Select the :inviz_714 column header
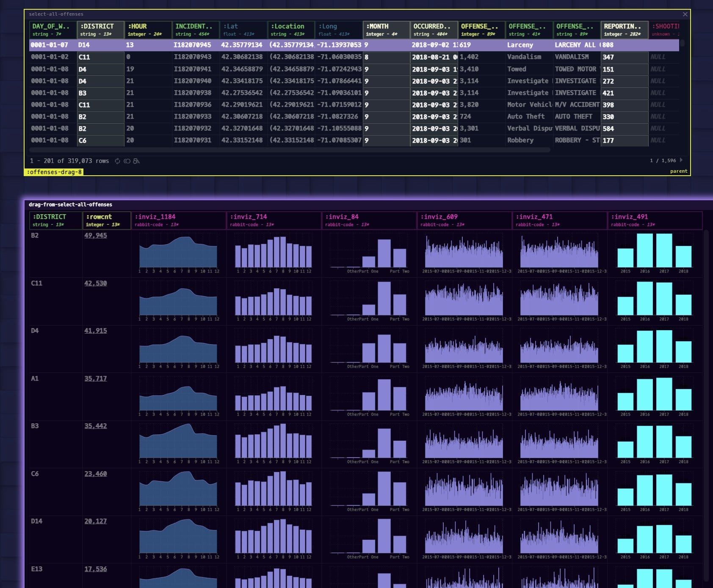 [x=274, y=220]
